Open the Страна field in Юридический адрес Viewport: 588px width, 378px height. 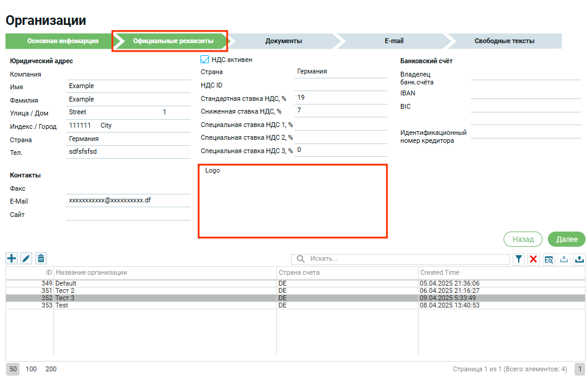coord(128,139)
